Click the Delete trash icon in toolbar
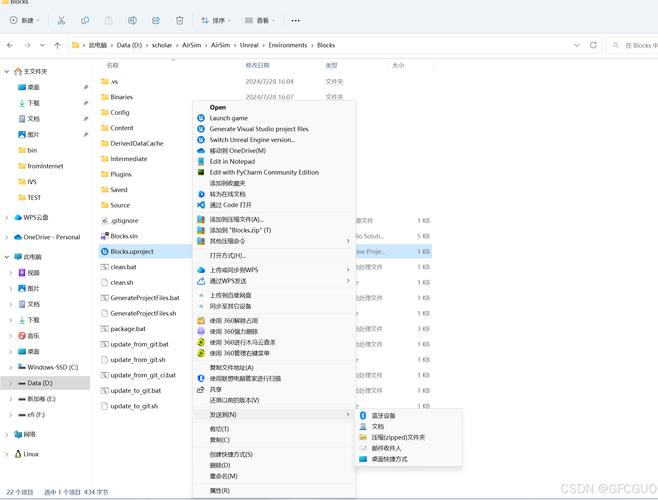The width and height of the screenshot is (658, 500). [x=180, y=20]
